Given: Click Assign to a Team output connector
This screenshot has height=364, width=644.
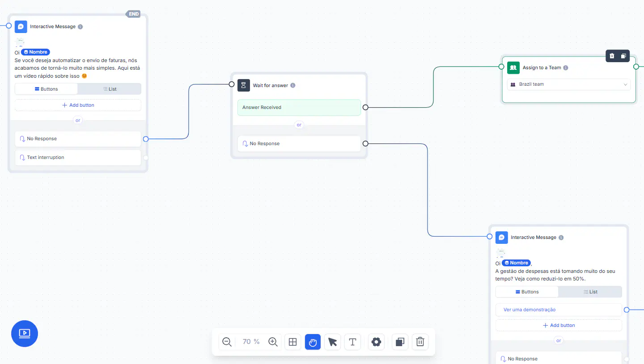Looking at the screenshot, I should pyautogui.click(x=636, y=67).
